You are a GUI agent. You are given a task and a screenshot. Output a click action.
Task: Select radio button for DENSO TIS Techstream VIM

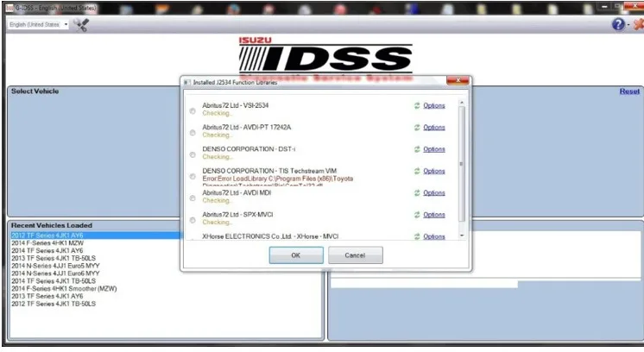193,176
